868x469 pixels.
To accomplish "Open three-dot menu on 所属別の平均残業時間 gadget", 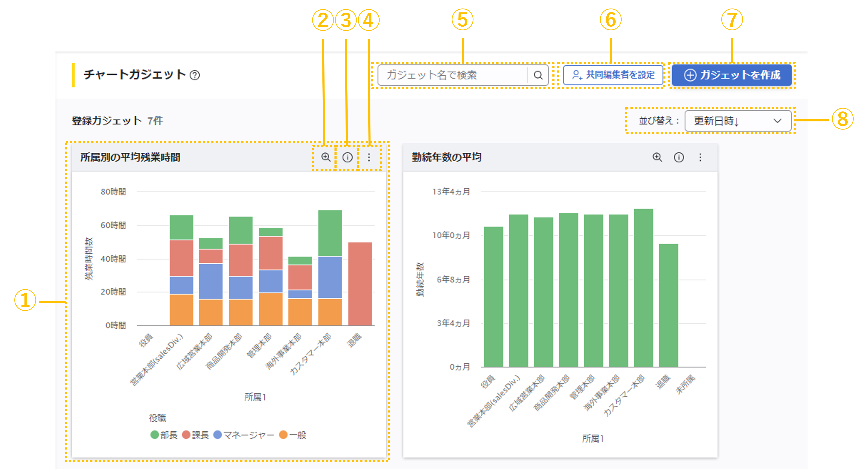I will click(369, 157).
